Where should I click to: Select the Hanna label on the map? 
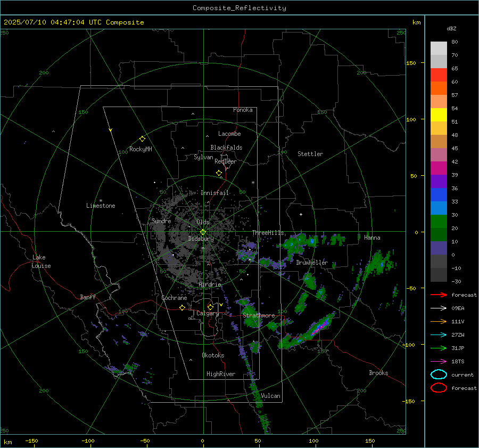[372, 238]
